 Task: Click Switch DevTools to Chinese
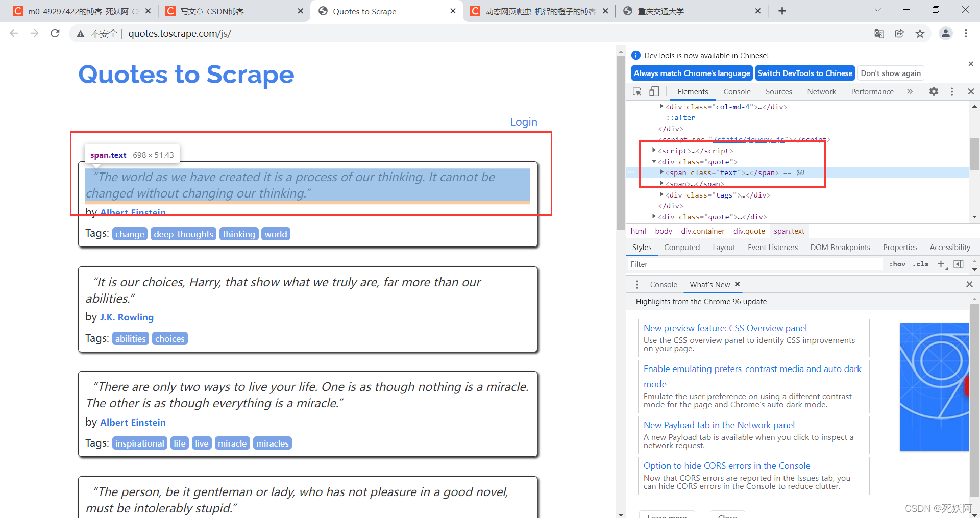tap(805, 73)
